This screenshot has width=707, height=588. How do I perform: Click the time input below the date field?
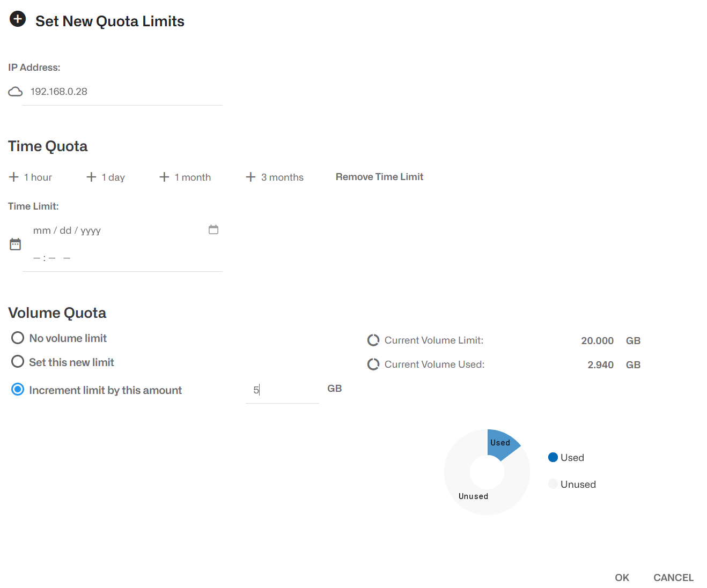[52, 258]
